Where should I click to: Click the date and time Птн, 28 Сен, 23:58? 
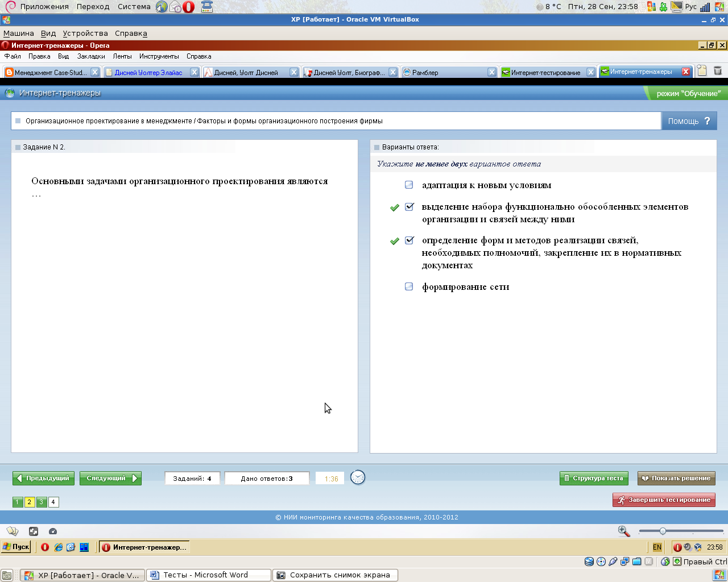coord(603,7)
